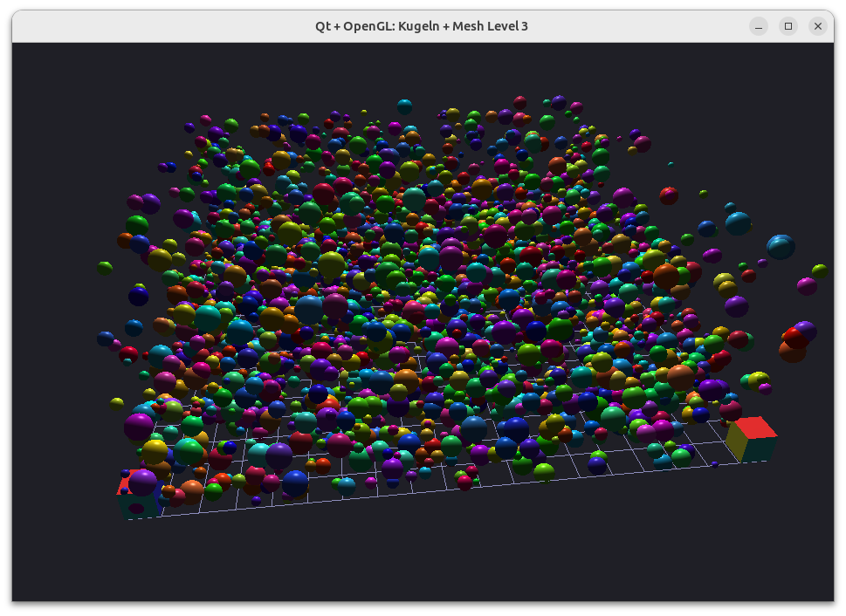
Task: Click the red sphere at the upper right
Action: tap(669, 195)
